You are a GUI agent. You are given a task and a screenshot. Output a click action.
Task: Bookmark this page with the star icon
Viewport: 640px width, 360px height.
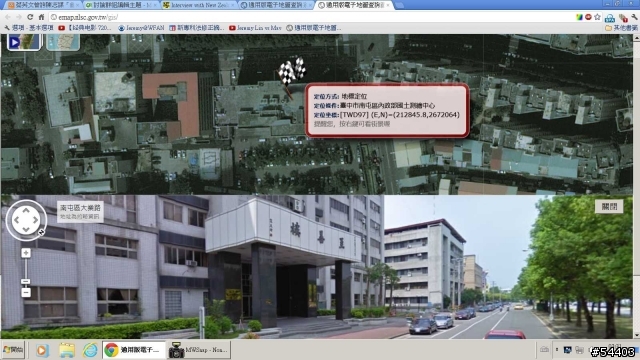[x=598, y=17]
